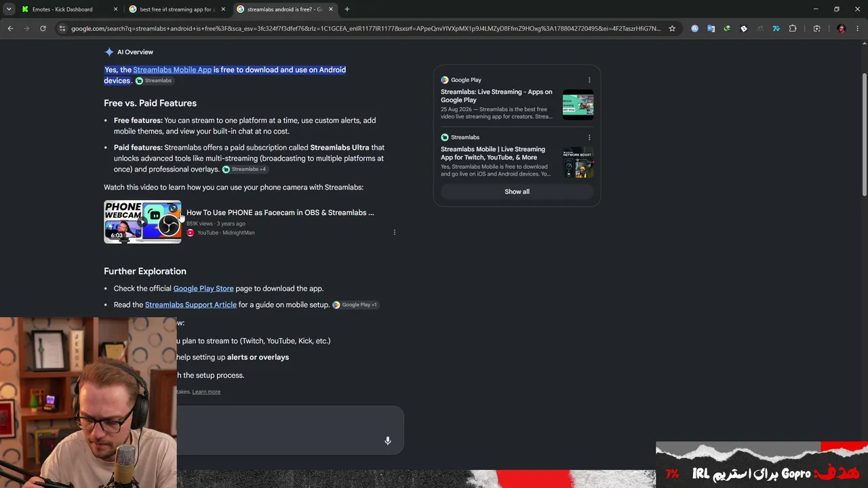This screenshot has width=868, height=488.
Task: Open 'Streamlabs Mobile | Live Streaming App' result
Action: click(x=493, y=153)
